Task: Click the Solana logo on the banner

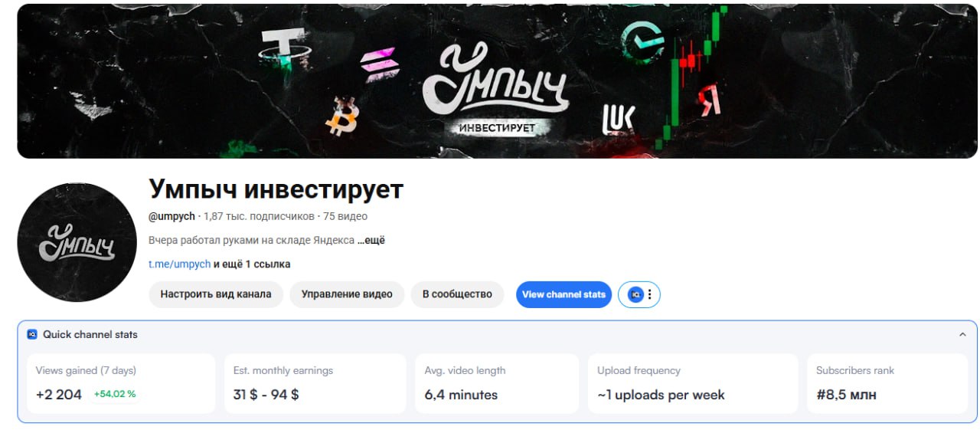Action: coord(380,64)
